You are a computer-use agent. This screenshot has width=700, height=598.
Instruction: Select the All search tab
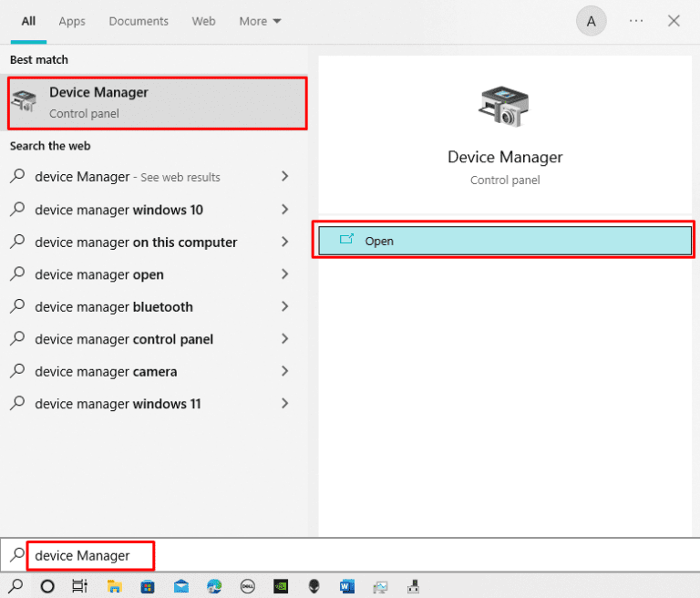(28, 21)
